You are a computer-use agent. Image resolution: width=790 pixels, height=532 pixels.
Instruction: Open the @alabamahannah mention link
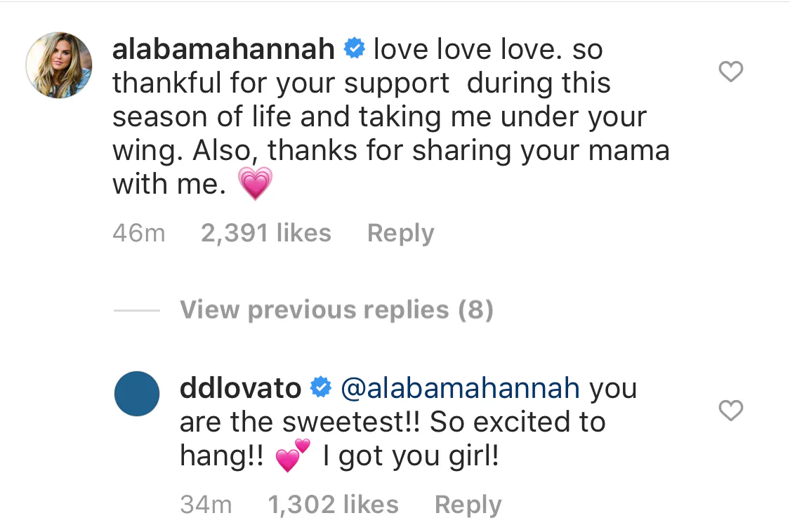pyautogui.click(x=461, y=388)
